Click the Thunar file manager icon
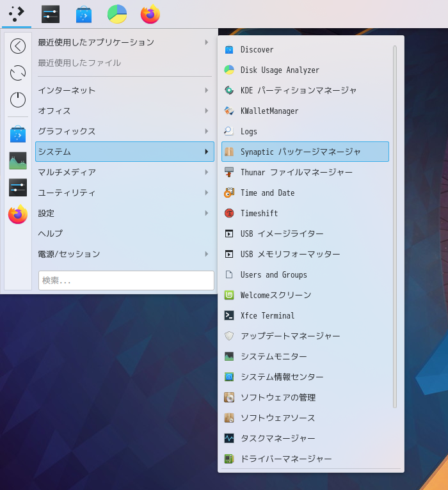The width and height of the screenshot is (448, 490). click(x=229, y=172)
